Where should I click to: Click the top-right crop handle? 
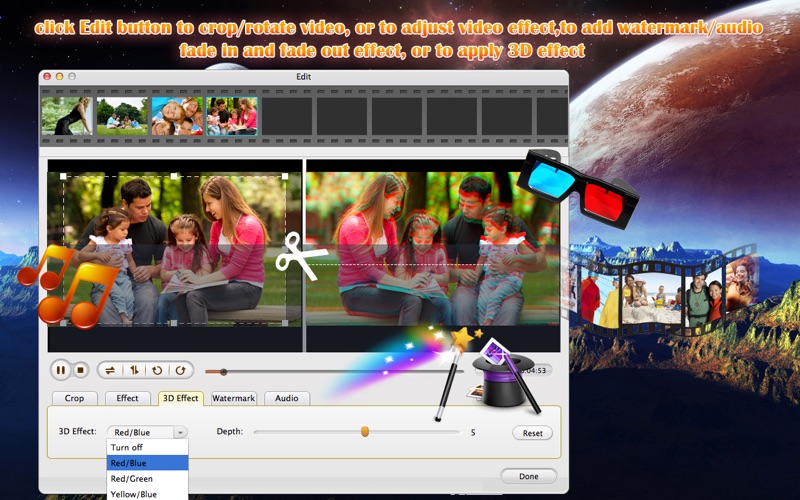(285, 177)
